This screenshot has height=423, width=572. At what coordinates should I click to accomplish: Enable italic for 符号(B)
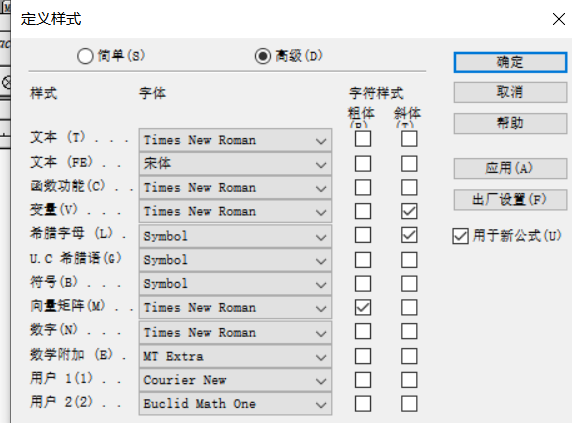[409, 284]
